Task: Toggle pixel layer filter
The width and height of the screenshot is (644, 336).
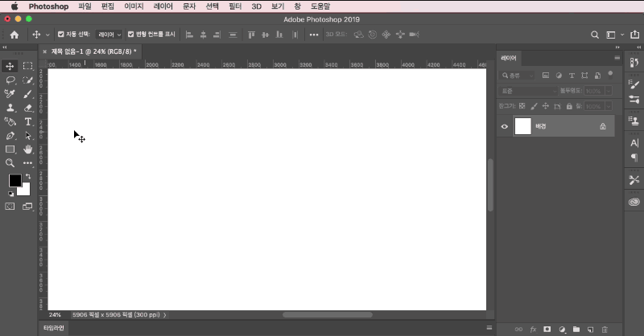Action: click(546, 76)
